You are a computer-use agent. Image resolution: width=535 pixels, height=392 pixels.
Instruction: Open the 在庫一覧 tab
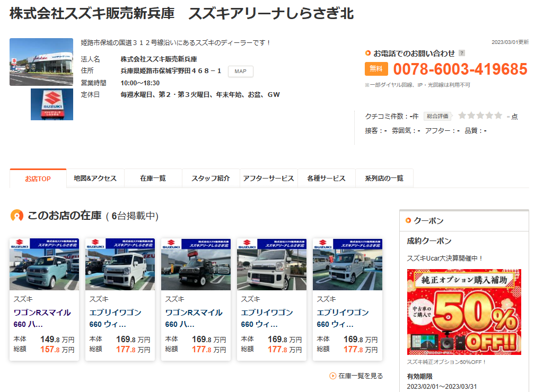(153, 179)
